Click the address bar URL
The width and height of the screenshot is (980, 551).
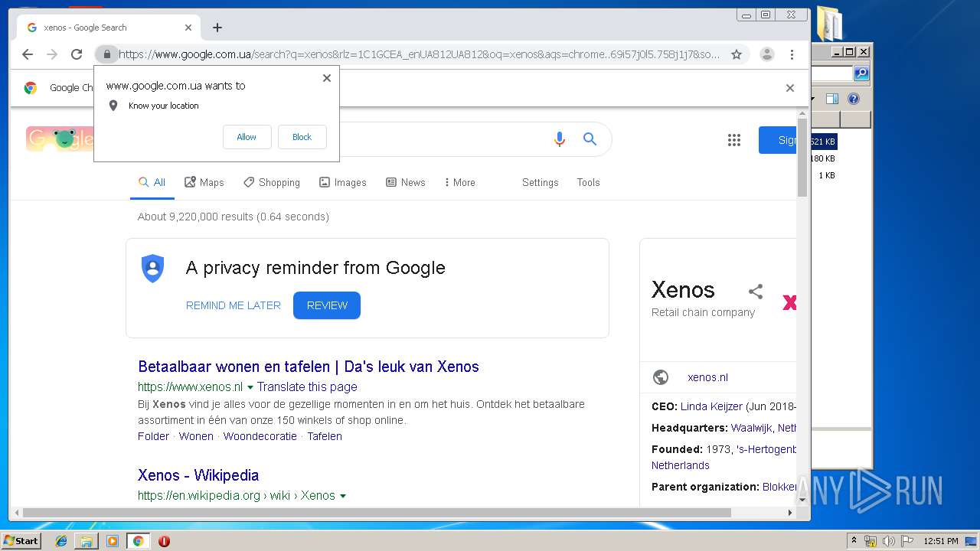click(419, 54)
